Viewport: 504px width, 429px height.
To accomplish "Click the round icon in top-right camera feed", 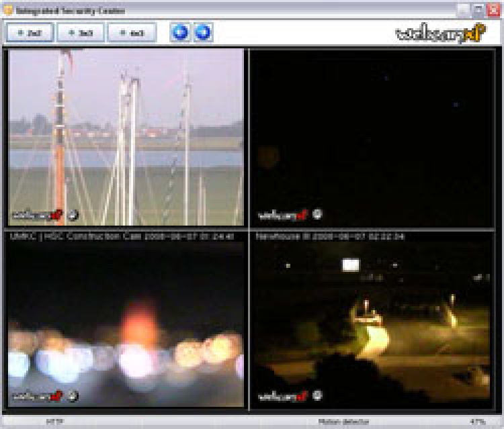I will click(318, 215).
